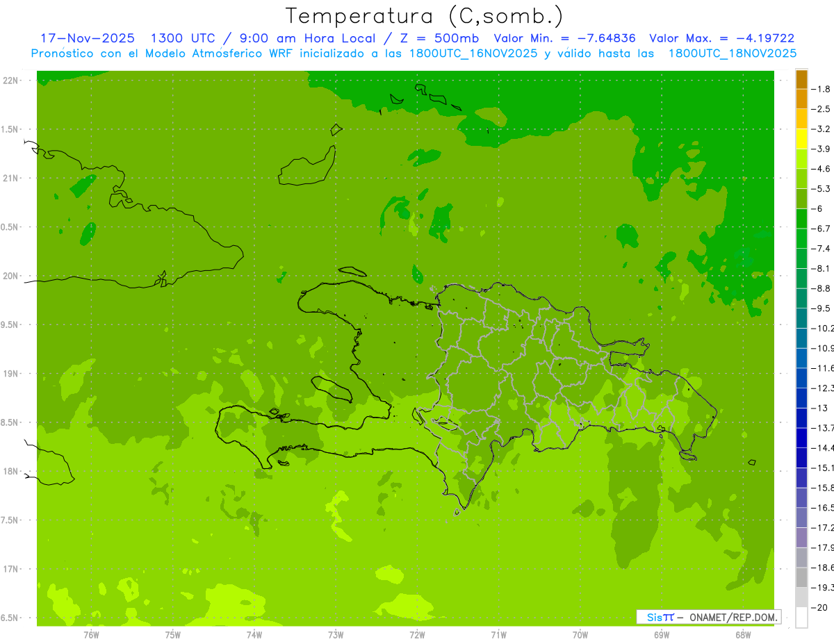Viewport: 834px width, 644px height.
Task: Click the "-1.8" color scale value
Action: (x=821, y=89)
